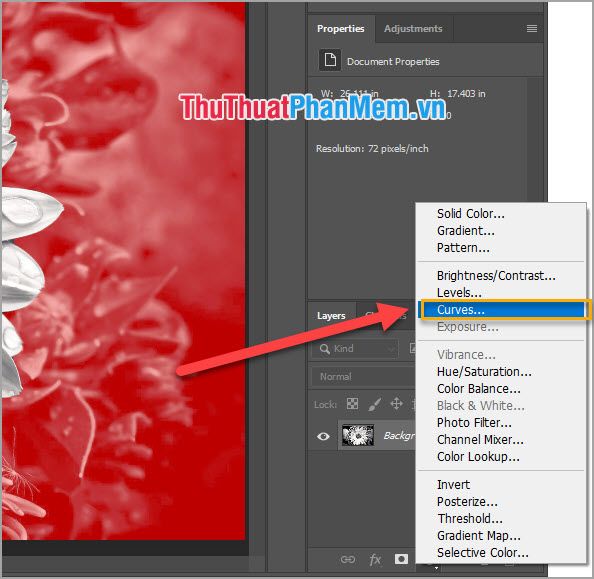Open the Layers tab

[331, 316]
